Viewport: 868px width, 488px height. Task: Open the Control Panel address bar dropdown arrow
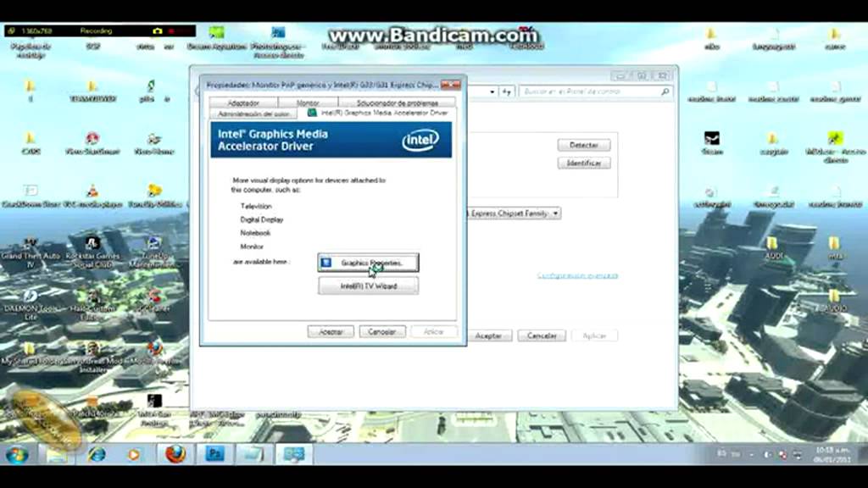pyautogui.click(x=492, y=91)
